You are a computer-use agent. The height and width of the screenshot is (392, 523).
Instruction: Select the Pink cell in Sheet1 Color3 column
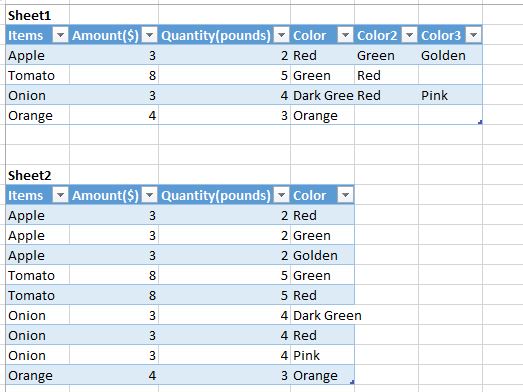(450, 95)
